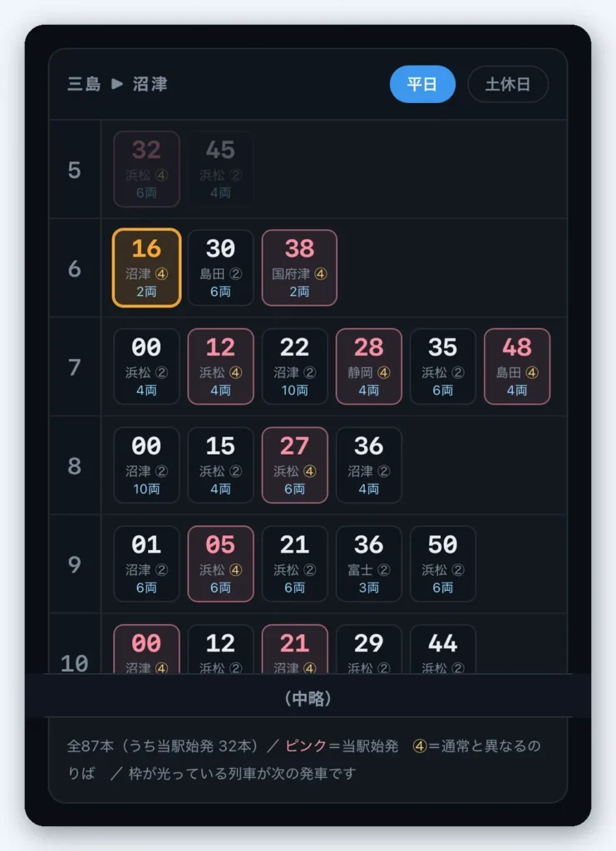Image resolution: width=616 pixels, height=851 pixels.
Task: Select the 7:48 島田 departure card
Action: pyautogui.click(x=517, y=366)
